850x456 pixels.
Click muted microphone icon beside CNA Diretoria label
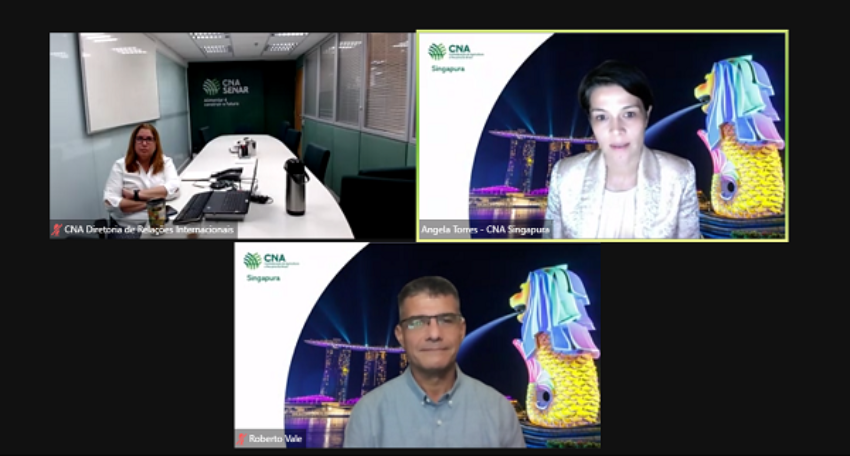pos(57,230)
